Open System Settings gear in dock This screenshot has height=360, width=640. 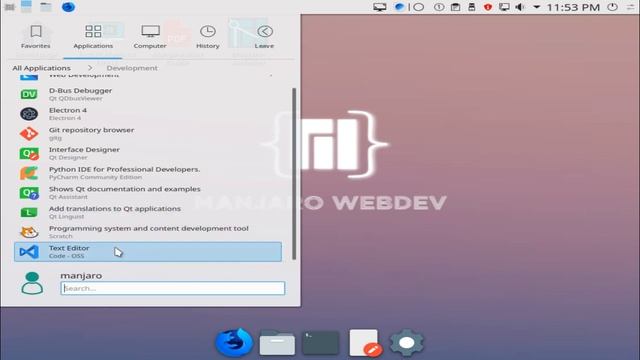point(407,342)
